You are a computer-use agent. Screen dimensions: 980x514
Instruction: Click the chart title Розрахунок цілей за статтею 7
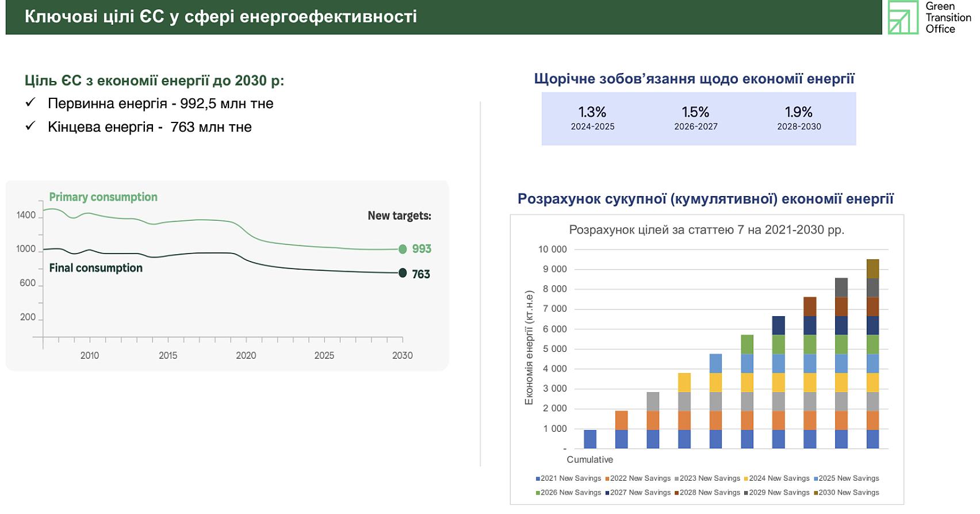pyautogui.click(x=707, y=230)
